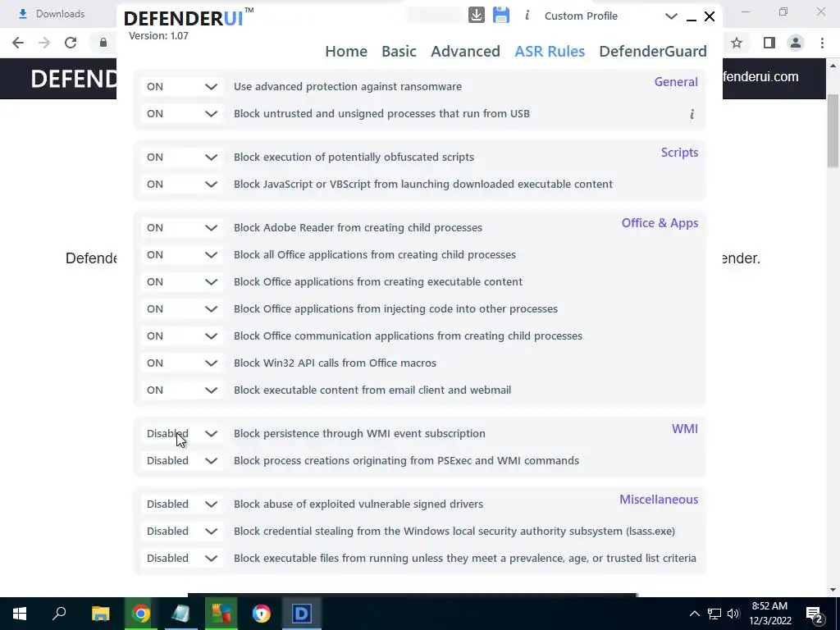Viewport: 840px width, 630px height.
Task: Open the Custom Profile dropdown chevron
Action: click(x=671, y=16)
